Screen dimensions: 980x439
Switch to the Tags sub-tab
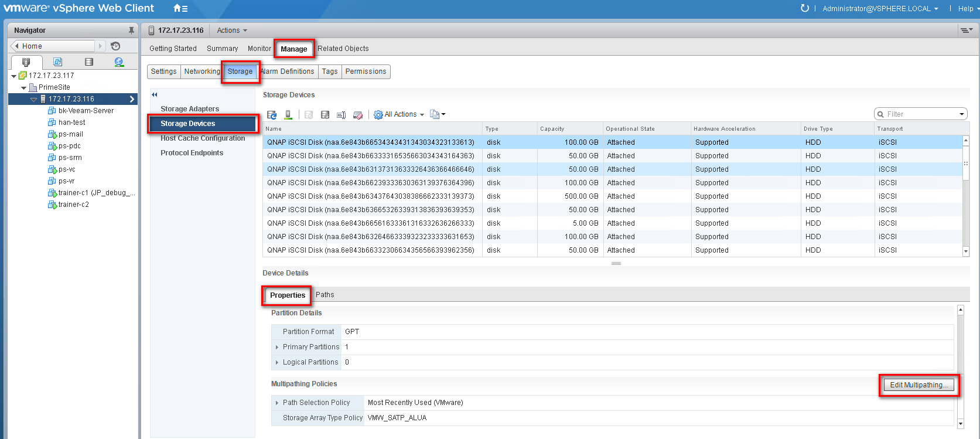pyautogui.click(x=330, y=72)
